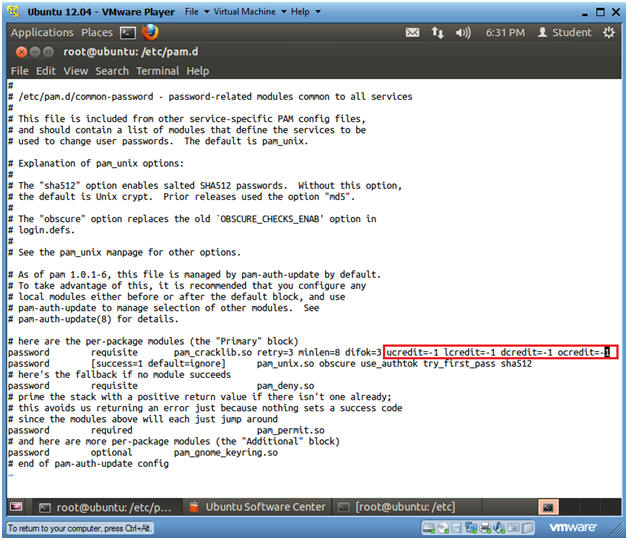This screenshot has height=540, width=628.
Task: Click 'pam_unix.so' on the password line
Action: (286, 364)
